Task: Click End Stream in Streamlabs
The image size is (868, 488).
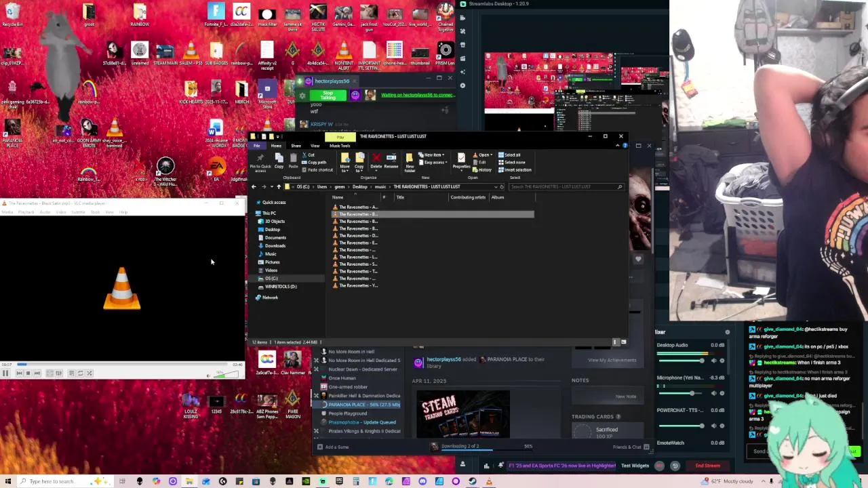Action: [x=707, y=466]
